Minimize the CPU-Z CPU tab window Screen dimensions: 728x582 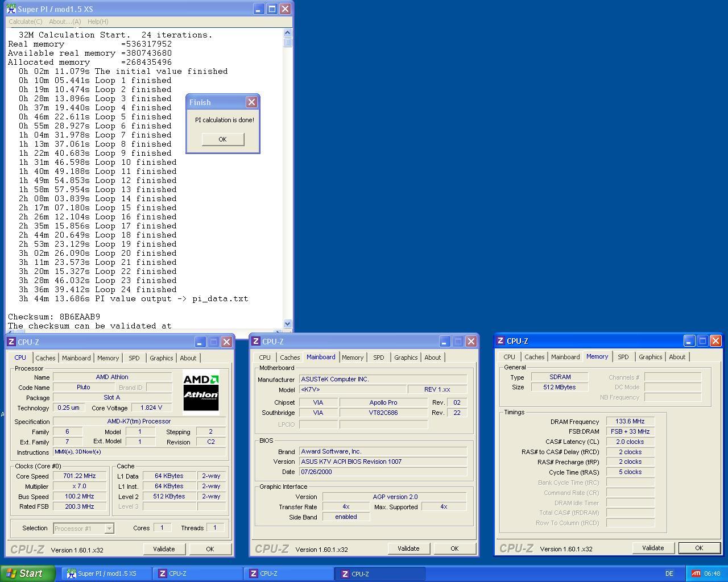pos(200,342)
